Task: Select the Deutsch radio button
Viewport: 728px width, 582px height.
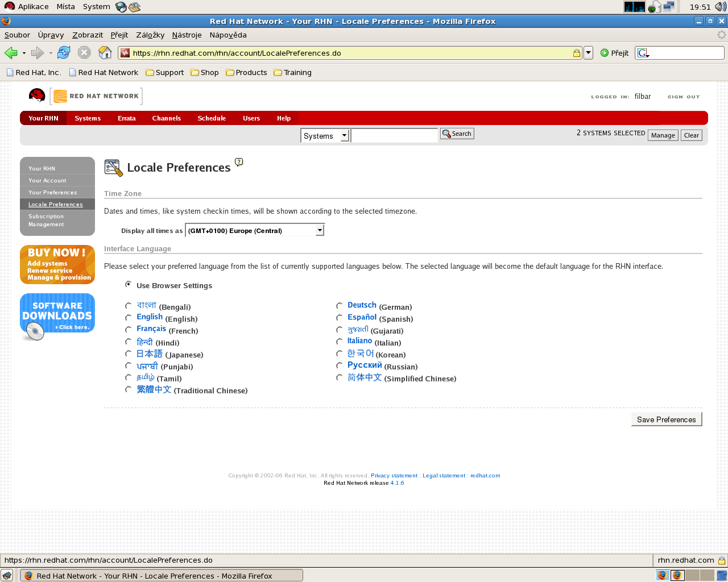Action: 340,306
